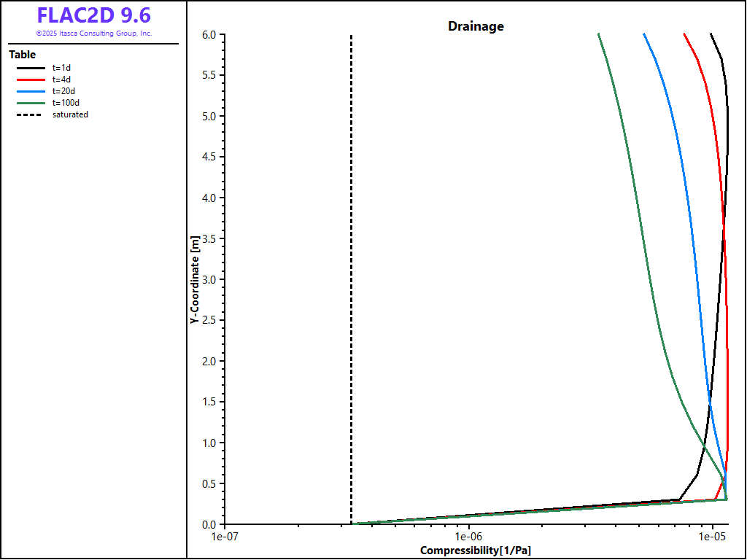Pick the green line swatch for t=100d

click(30, 103)
